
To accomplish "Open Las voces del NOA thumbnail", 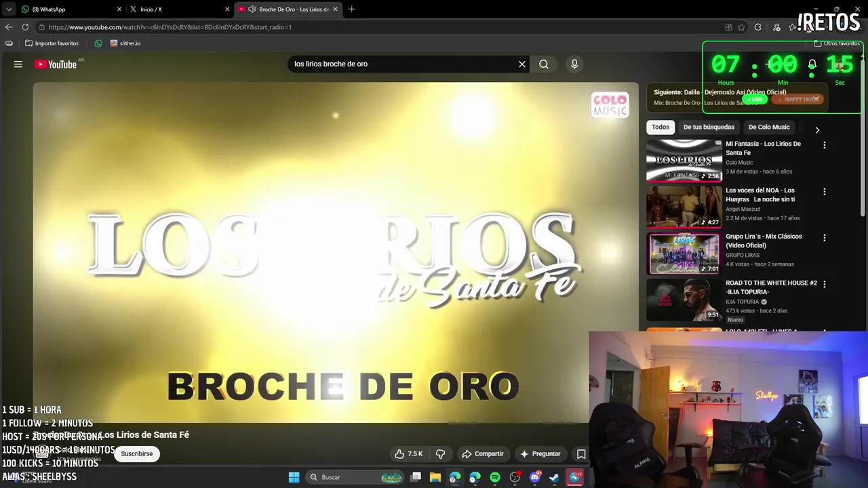I will [684, 207].
